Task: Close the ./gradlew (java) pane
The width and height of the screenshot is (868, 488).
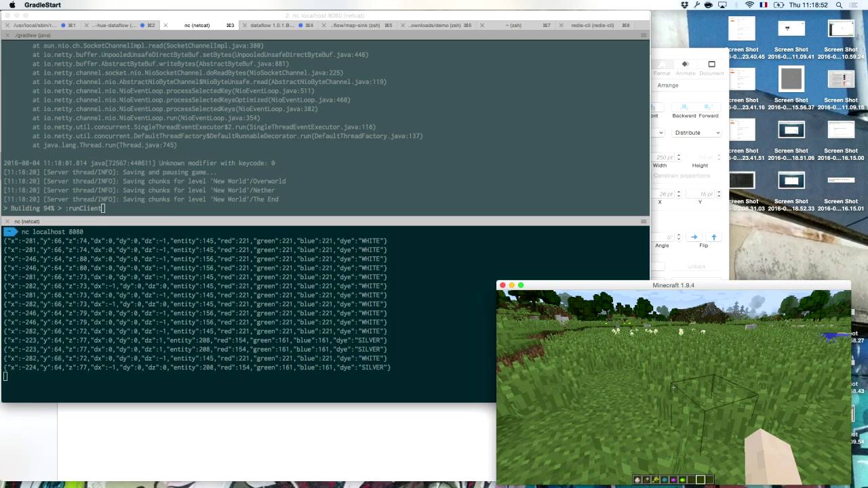Action: (x=7, y=35)
